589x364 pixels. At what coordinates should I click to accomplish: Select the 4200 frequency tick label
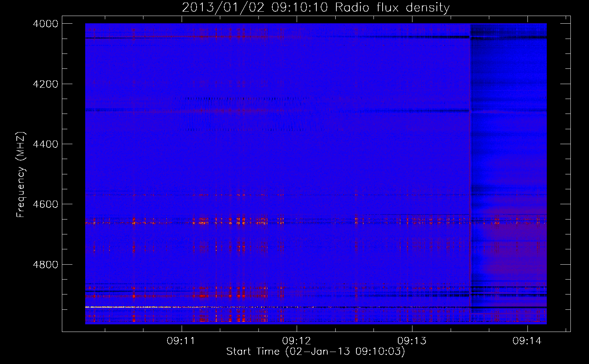click(46, 84)
